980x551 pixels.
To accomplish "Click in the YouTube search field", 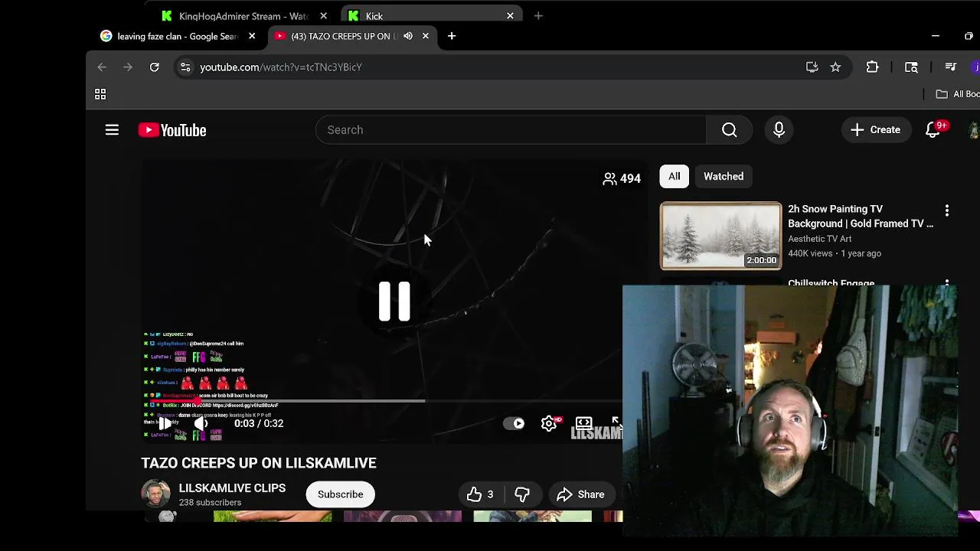I will click(x=511, y=130).
